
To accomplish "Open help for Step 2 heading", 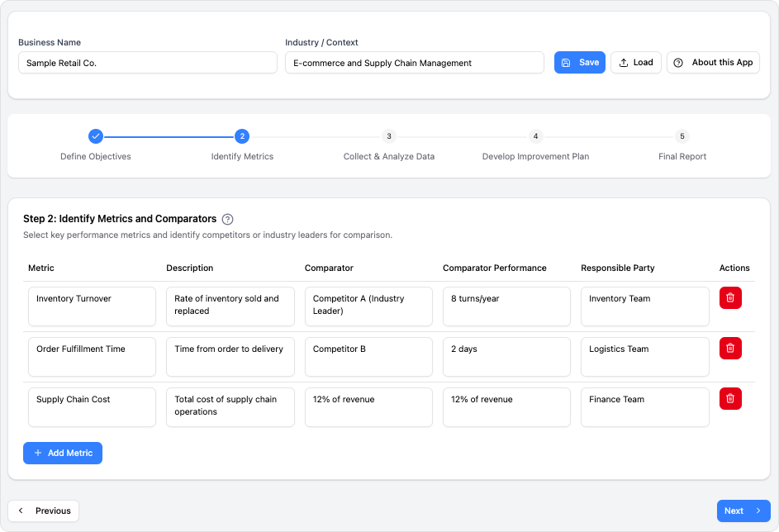I will (227, 219).
